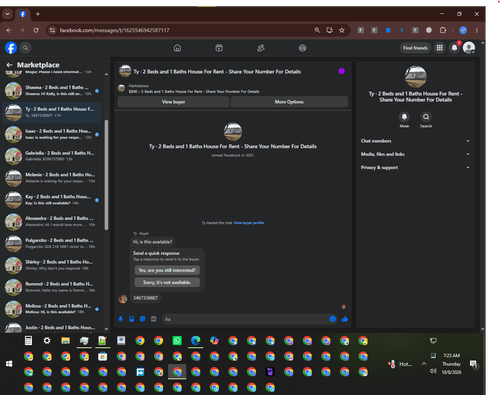Image resolution: width=500 pixels, height=395 pixels.
Task: Open Microsoft Edge from the taskbar
Action: tap(196, 340)
